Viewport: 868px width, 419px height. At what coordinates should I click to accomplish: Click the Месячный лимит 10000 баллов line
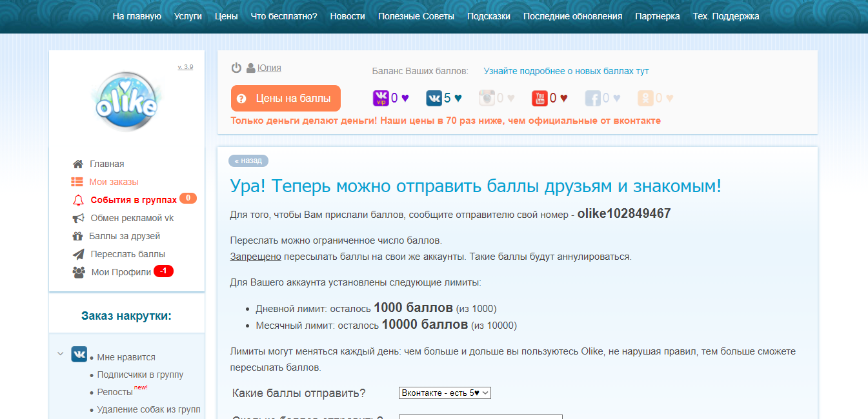tap(386, 325)
